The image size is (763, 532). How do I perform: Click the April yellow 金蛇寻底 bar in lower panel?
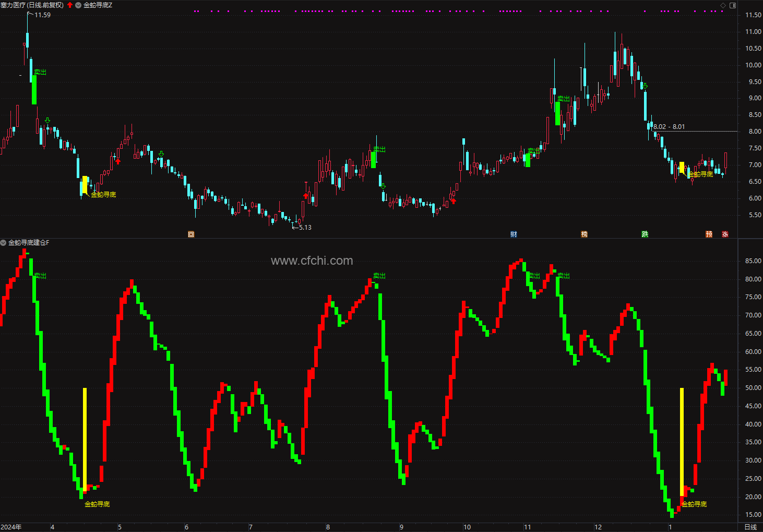(85, 440)
